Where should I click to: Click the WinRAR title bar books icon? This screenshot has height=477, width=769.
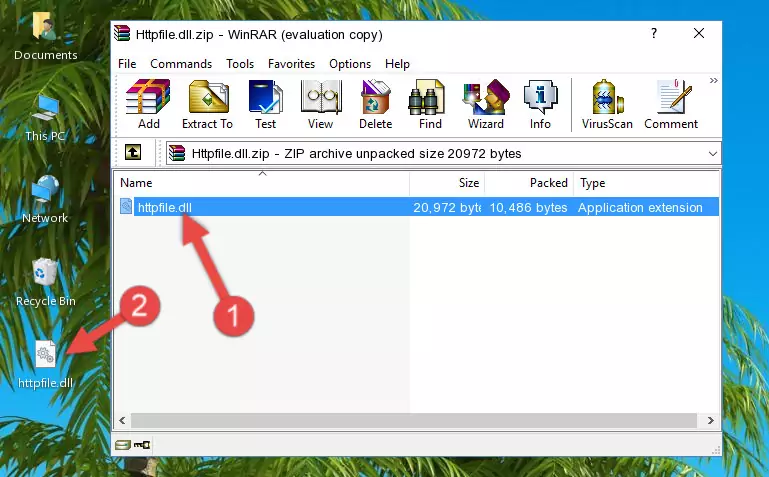click(x=122, y=34)
